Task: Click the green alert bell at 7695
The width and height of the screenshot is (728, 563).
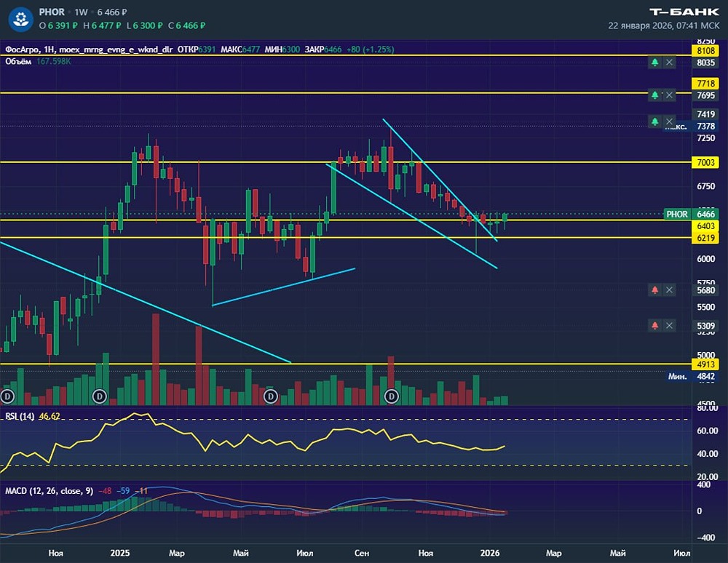Action: click(x=654, y=95)
